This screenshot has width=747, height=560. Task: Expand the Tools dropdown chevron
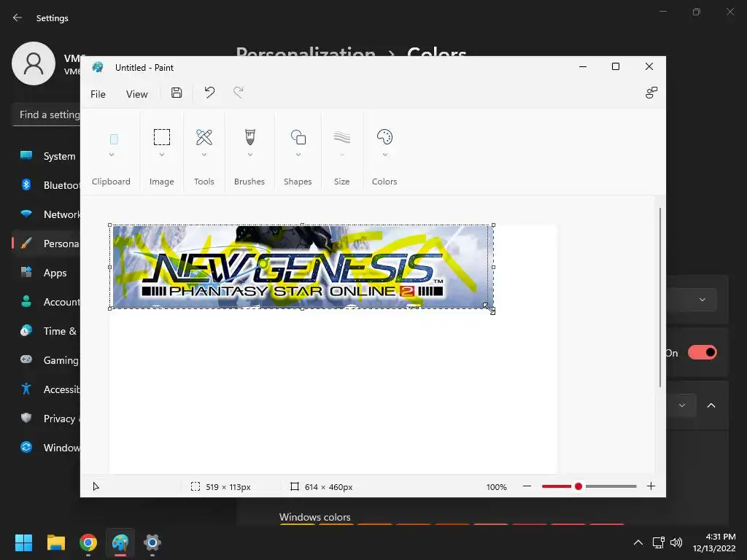[204, 155]
